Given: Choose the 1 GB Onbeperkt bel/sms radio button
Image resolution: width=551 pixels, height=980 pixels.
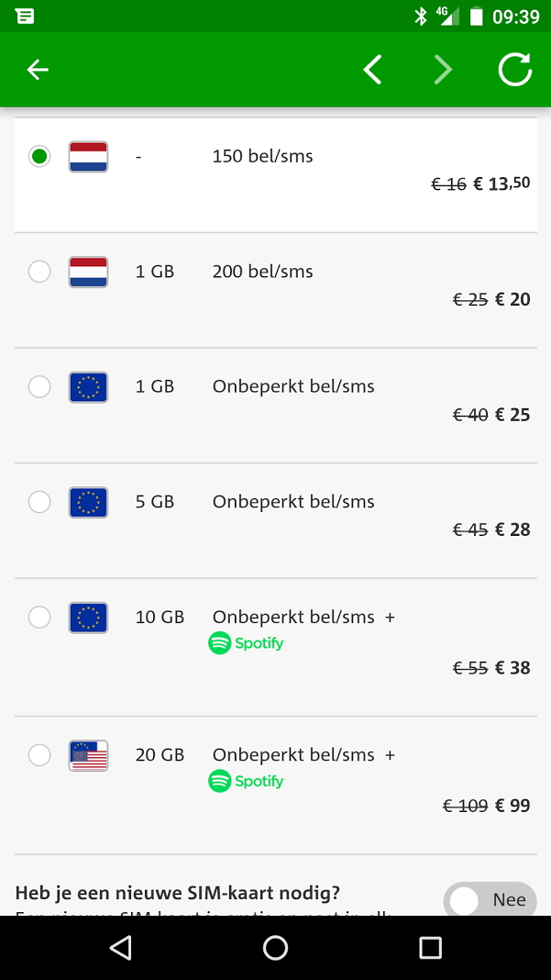Looking at the screenshot, I should pos(39,387).
